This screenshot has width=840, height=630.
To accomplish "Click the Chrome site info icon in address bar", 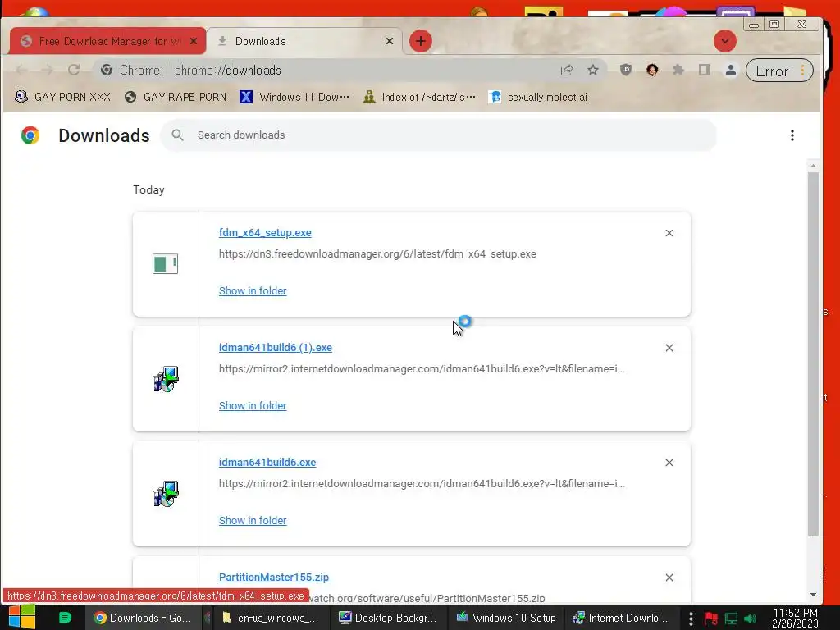I will 107,71.
